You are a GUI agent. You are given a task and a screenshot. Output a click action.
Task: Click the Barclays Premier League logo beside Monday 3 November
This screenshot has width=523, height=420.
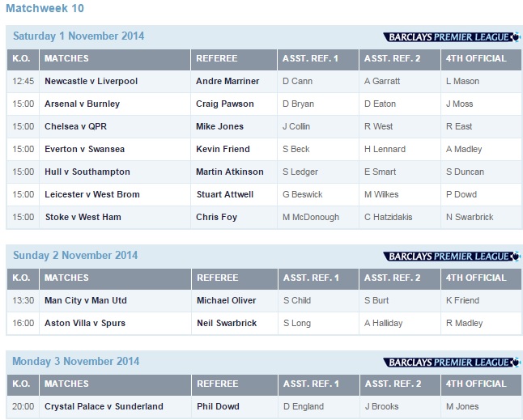click(x=452, y=362)
